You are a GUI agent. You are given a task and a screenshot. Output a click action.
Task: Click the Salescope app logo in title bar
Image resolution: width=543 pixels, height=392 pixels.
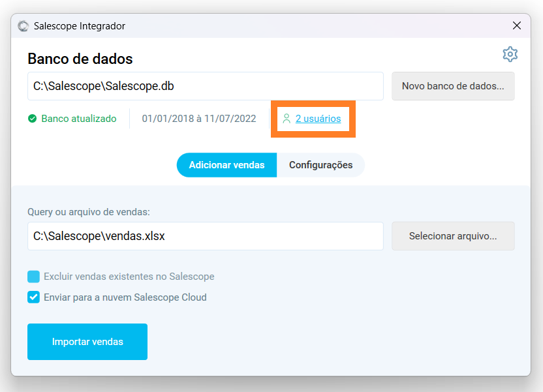[23, 26]
